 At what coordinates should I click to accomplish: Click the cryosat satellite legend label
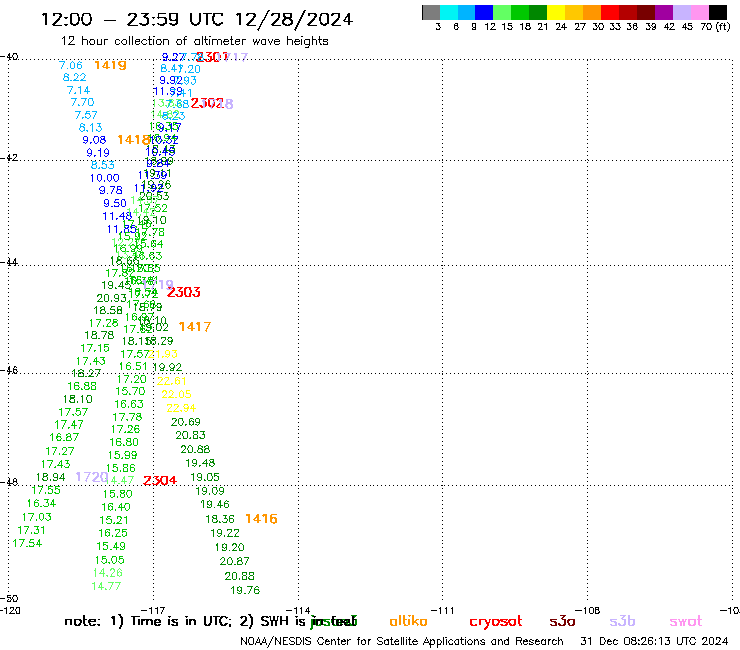pos(496,622)
